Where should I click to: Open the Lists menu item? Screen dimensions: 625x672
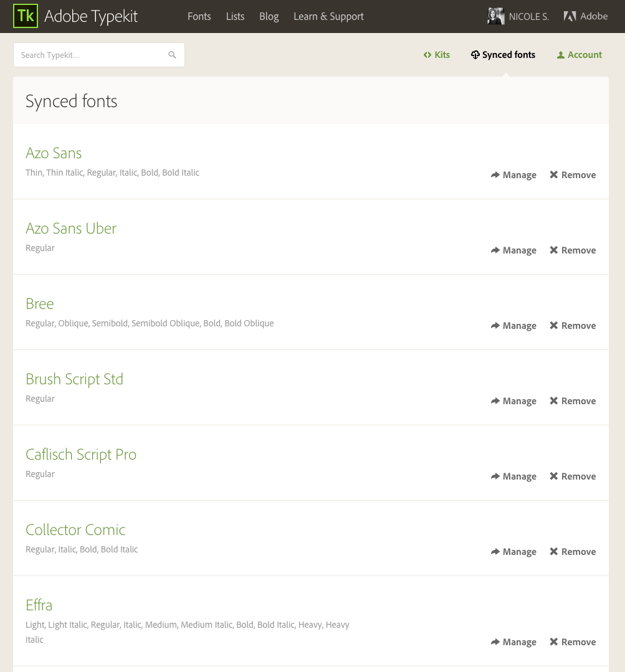click(x=236, y=16)
